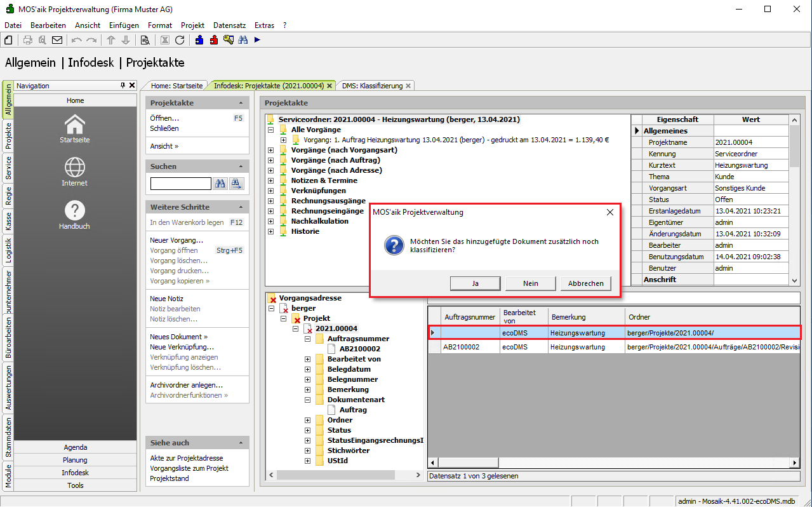The image size is (812, 507).
Task: Click the find-next binoculars button in Suchen
Action: click(237, 184)
